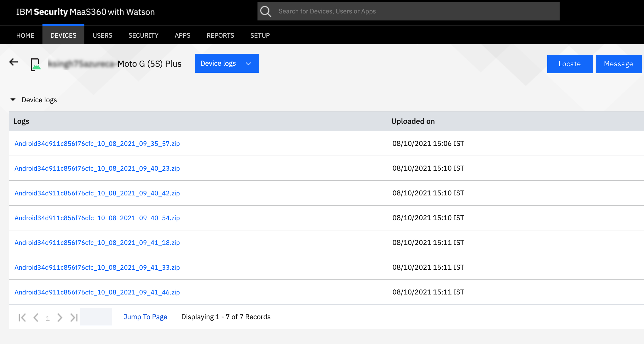Jump to first page of records
644x344 pixels.
pyautogui.click(x=22, y=318)
